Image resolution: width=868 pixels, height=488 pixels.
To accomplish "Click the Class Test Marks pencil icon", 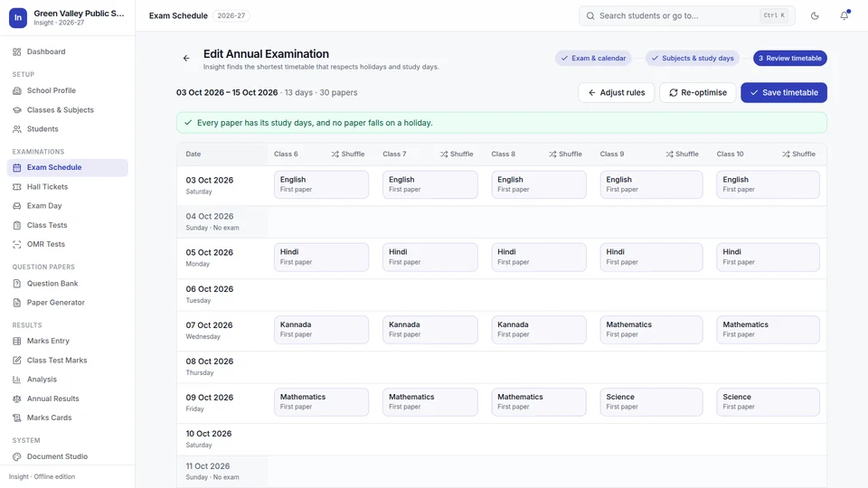I will click(17, 361).
